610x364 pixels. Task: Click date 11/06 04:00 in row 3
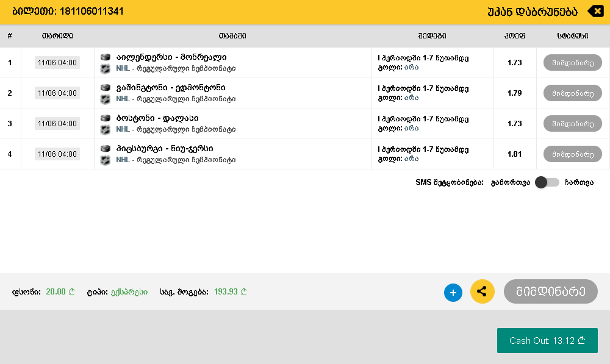(57, 124)
